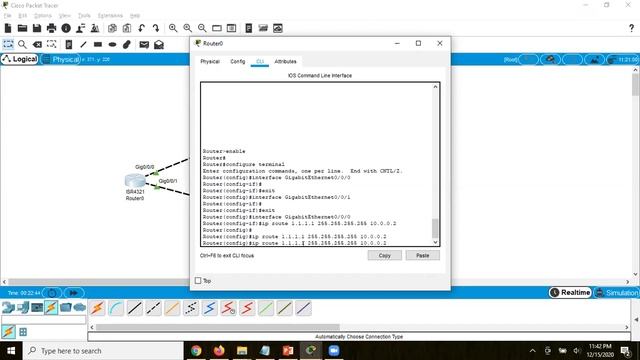The width and height of the screenshot is (640, 360).
Task: Open custom devices dialog icon
Action: 231,28
